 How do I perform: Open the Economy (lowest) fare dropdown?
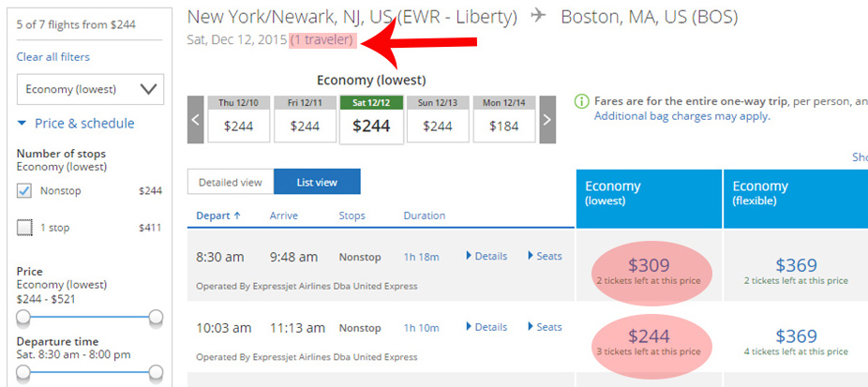coord(90,89)
